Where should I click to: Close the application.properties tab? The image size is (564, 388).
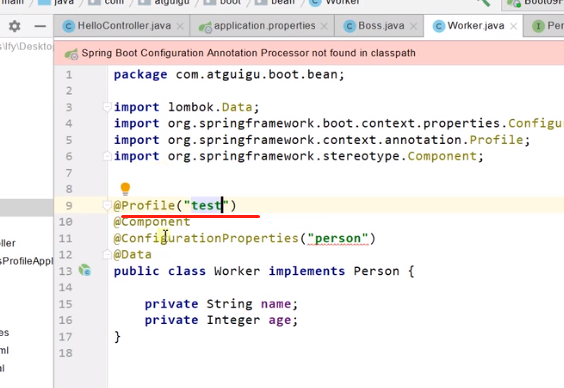[x=324, y=26]
